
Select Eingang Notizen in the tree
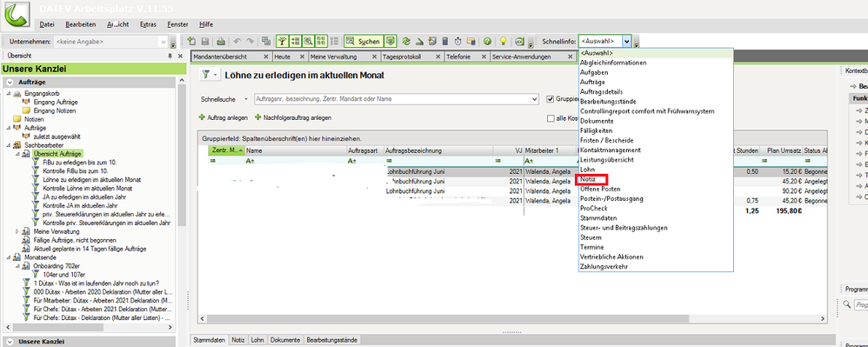pyautogui.click(x=55, y=110)
